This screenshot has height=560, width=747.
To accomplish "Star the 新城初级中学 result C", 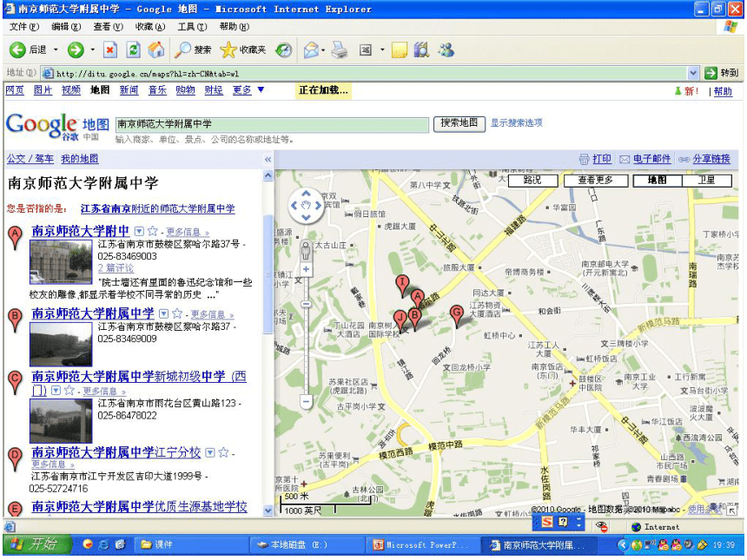I will point(69,391).
